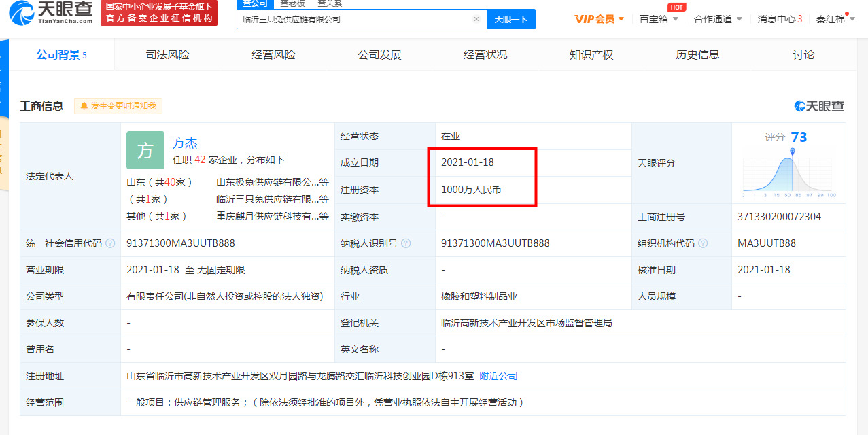
Task: Open 临沂三只兔供应链有限公司 listed company link
Action: (x=272, y=199)
